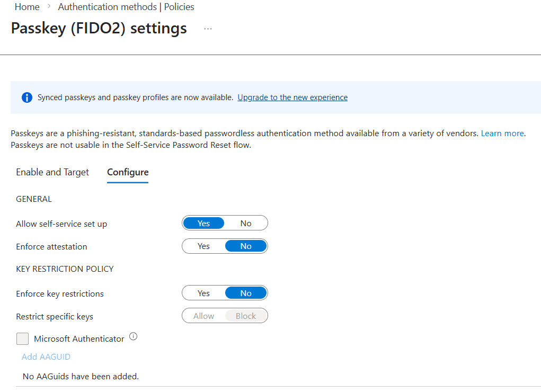
Task: Switch to the Enable and Target tab
Action: point(52,172)
